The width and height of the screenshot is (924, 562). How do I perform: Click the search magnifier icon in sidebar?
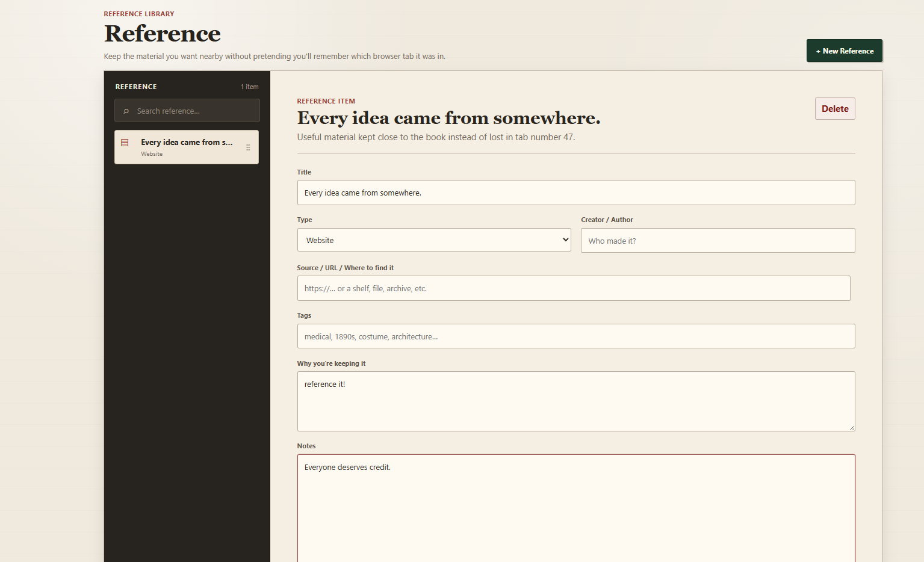pos(126,111)
